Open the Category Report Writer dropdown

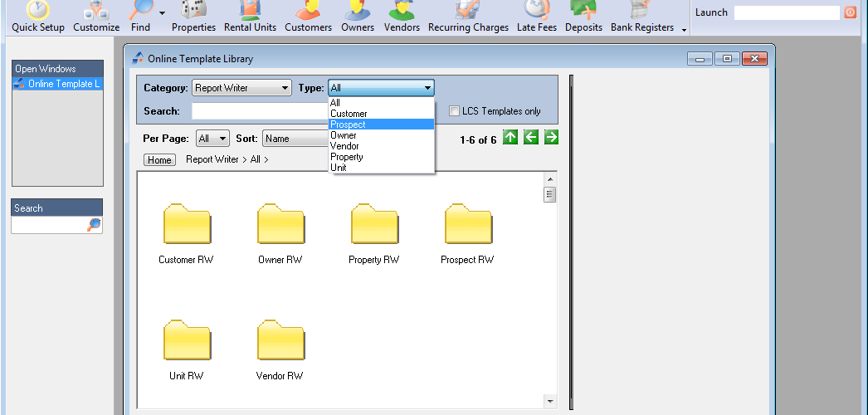click(242, 88)
